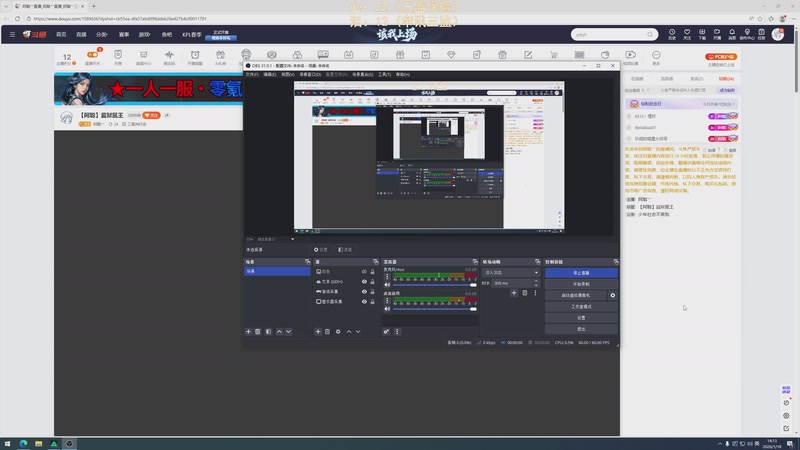Mute the desktop audio speaker icon
The width and height of the screenshot is (800, 450).
(x=387, y=309)
